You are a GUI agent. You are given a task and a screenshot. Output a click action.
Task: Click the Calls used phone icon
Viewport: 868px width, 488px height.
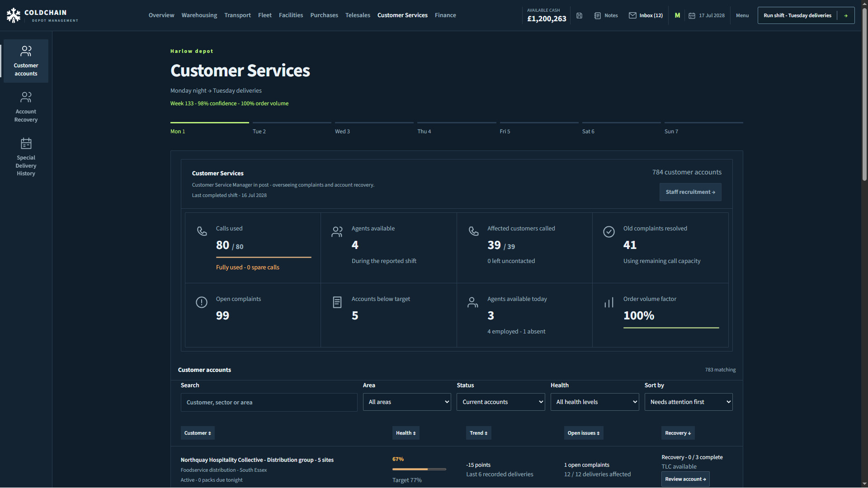coord(202,231)
